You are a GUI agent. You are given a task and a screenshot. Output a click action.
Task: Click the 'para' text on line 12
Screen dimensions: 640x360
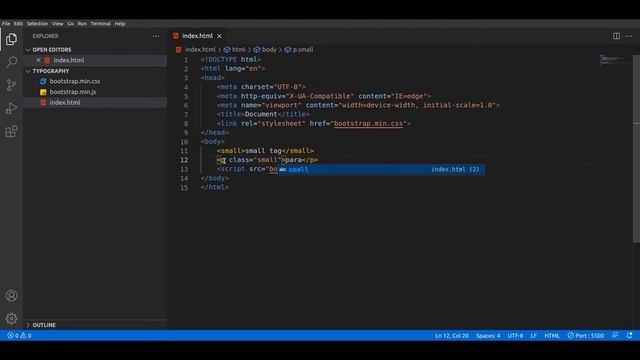293,160
